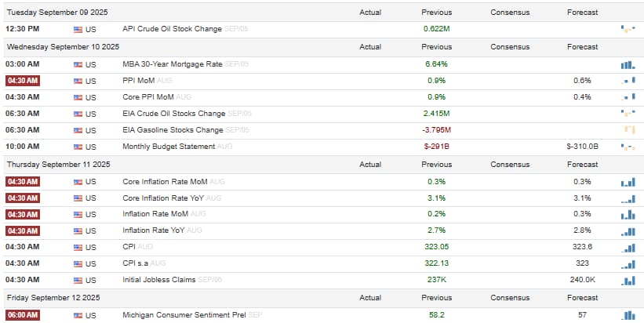Open Core Inflation Rate YoY indicator link
644x323 pixels.
pos(163,198)
